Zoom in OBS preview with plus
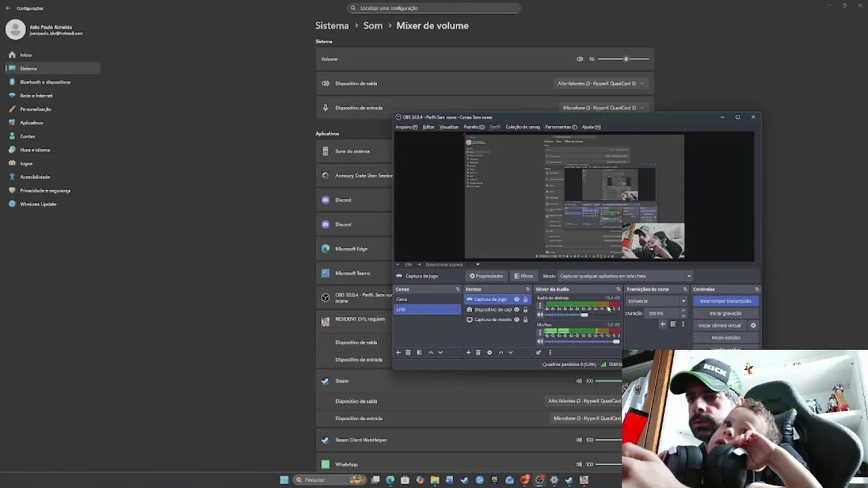 click(x=419, y=264)
